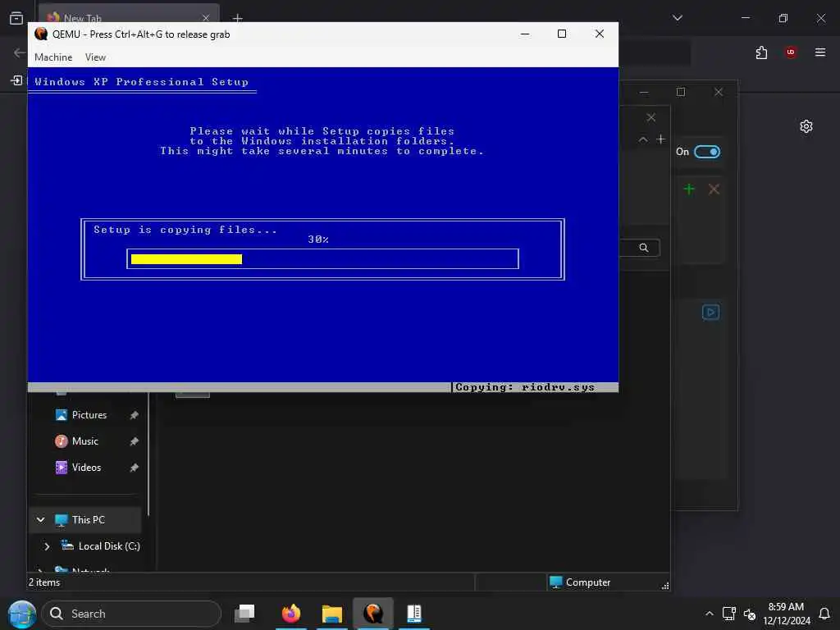
Task: Open the archive app on the taskbar
Action: (x=414, y=614)
